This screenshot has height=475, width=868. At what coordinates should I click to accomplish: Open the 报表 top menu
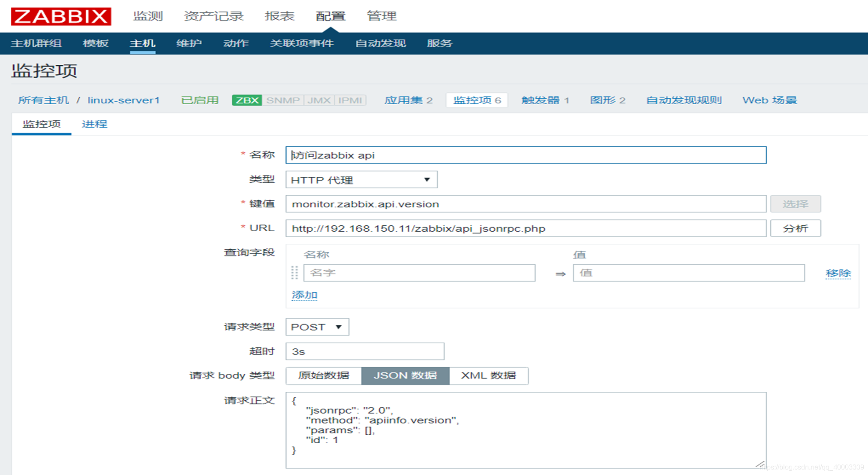279,16
